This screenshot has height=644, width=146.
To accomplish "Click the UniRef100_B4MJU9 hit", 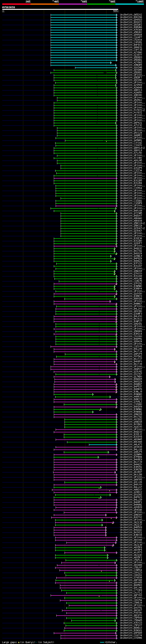I will point(131,211).
